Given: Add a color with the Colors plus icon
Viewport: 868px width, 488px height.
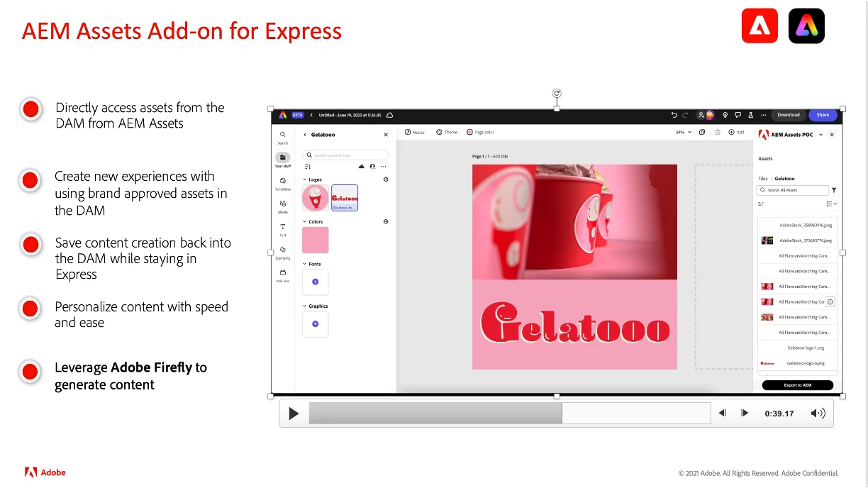Looking at the screenshot, I should click(x=386, y=221).
